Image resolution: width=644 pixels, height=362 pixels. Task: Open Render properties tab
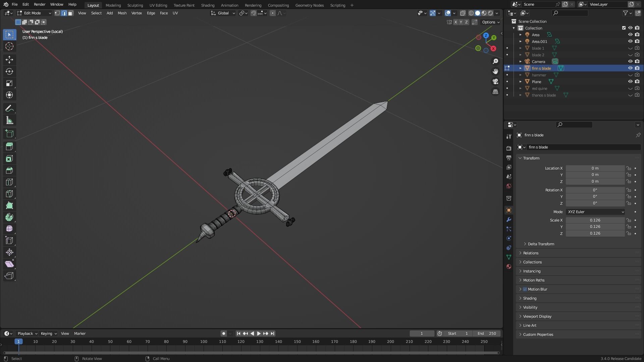coord(509,148)
